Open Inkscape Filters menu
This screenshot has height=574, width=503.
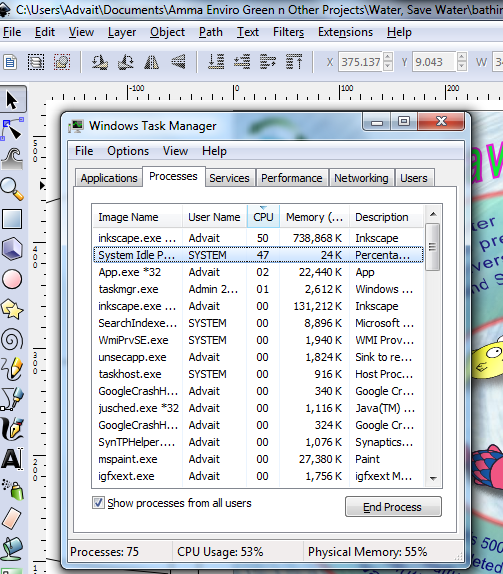tap(288, 32)
